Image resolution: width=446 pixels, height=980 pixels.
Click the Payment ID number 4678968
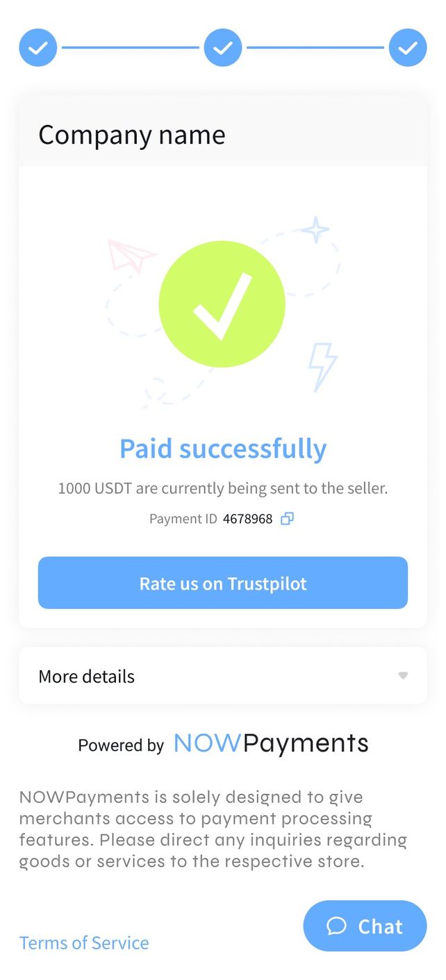coord(248,519)
